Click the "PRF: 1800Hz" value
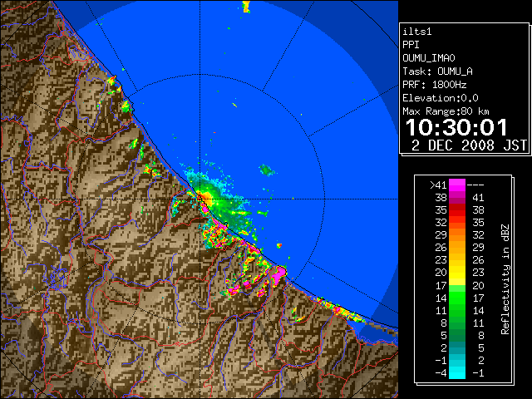The image size is (532, 399). tap(434, 85)
